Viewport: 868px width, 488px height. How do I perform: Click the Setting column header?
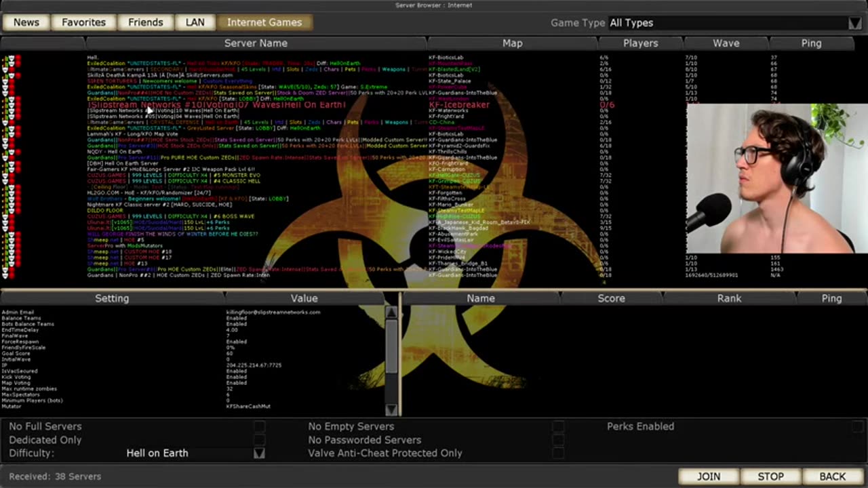(112, 298)
